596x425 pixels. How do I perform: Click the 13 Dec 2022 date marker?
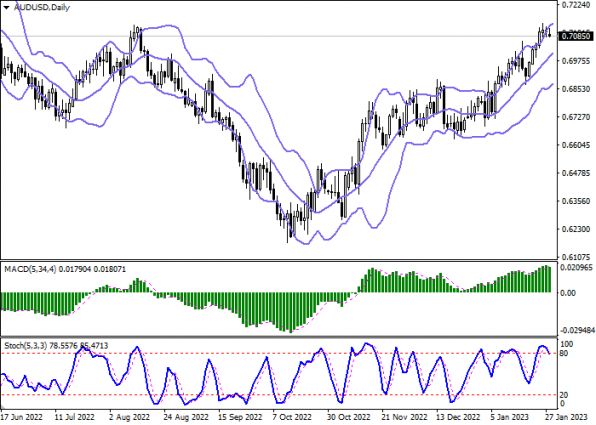pos(459,417)
